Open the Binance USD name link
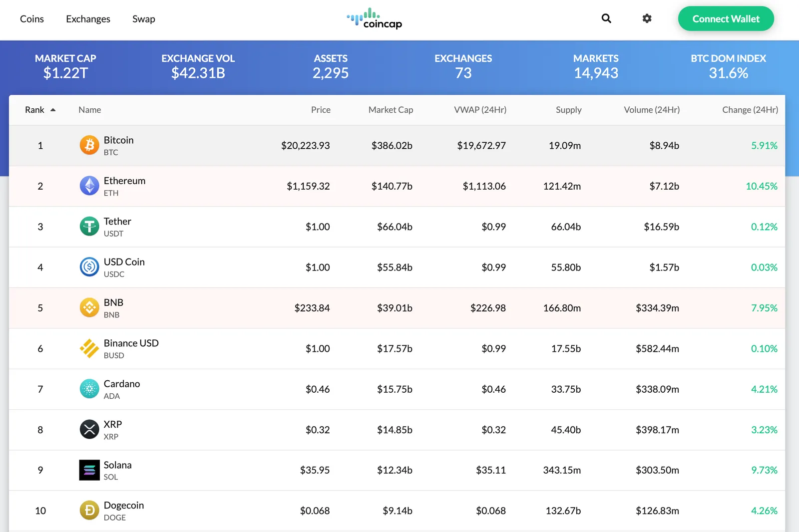This screenshot has width=799, height=532. point(131,343)
